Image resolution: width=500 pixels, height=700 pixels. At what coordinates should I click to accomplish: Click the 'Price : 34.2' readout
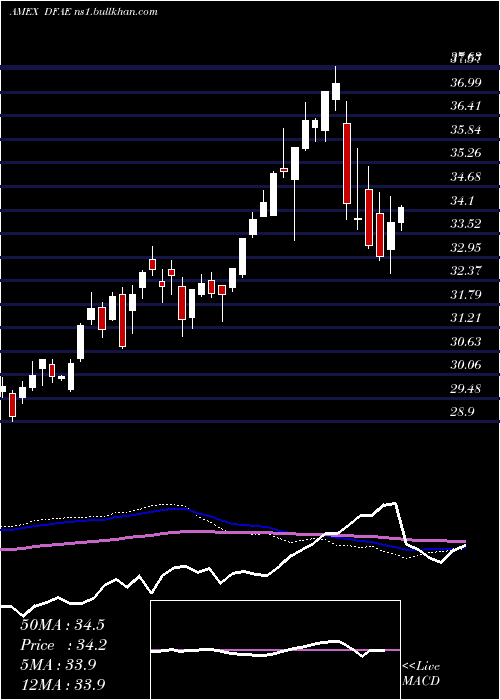coord(63,645)
